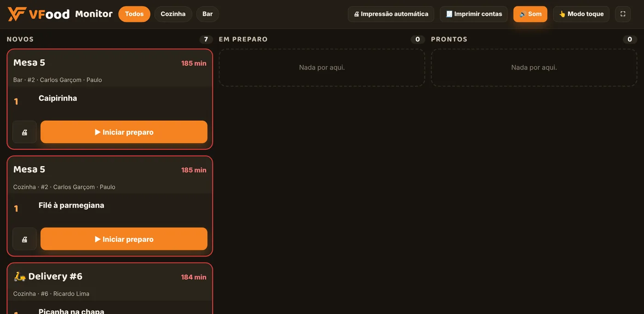Click the VFood logo icon
The height and width of the screenshot is (314, 644).
pyautogui.click(x=17, y=14)
